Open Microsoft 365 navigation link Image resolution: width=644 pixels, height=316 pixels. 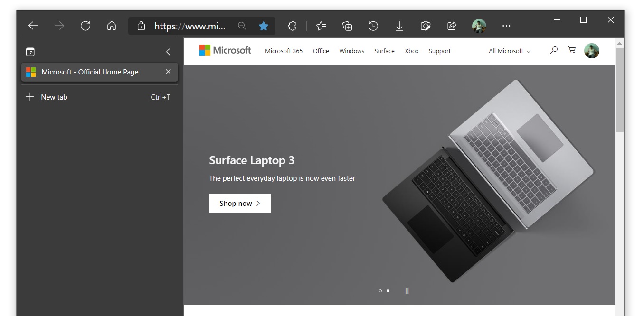pyautogui.click(x=284, y=51)
